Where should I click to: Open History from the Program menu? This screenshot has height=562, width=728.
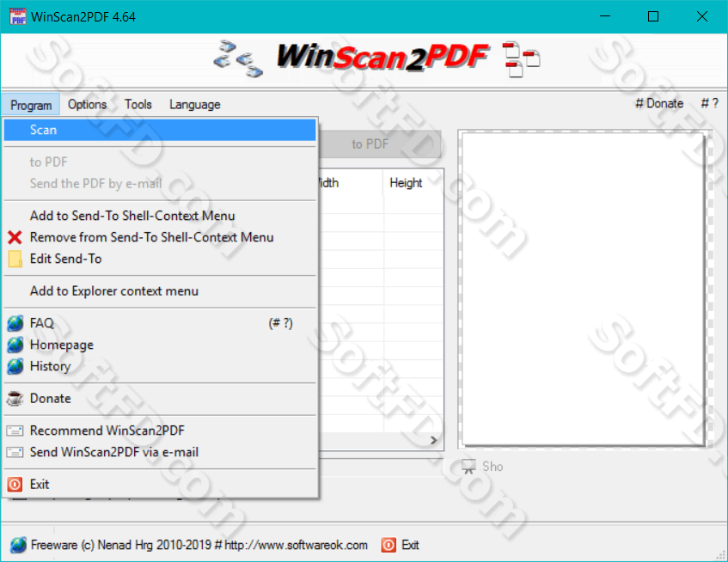(x=160, y=366)
